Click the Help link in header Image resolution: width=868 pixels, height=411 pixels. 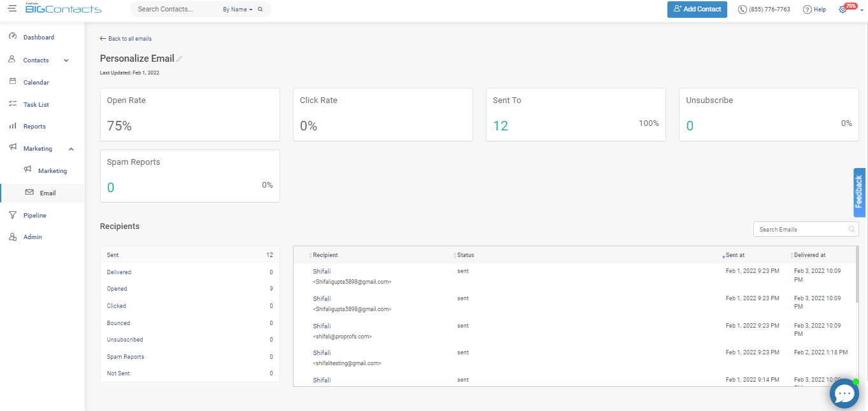(x=820, y=10)
